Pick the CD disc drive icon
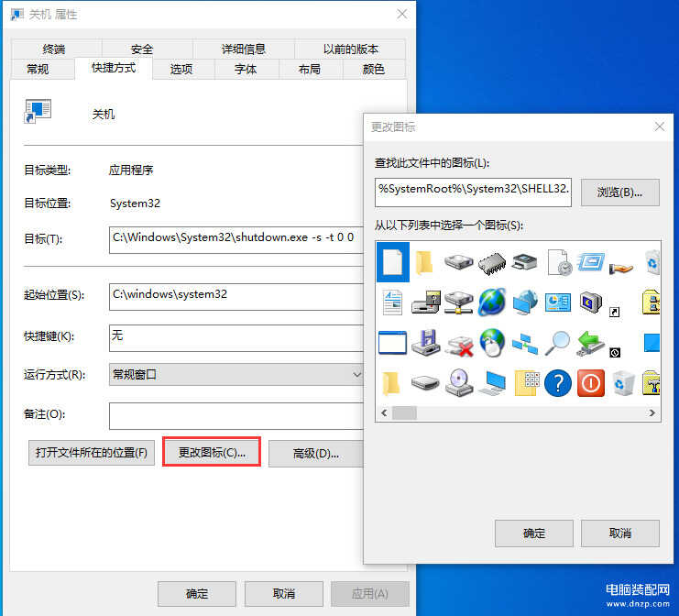 point(458,383)
